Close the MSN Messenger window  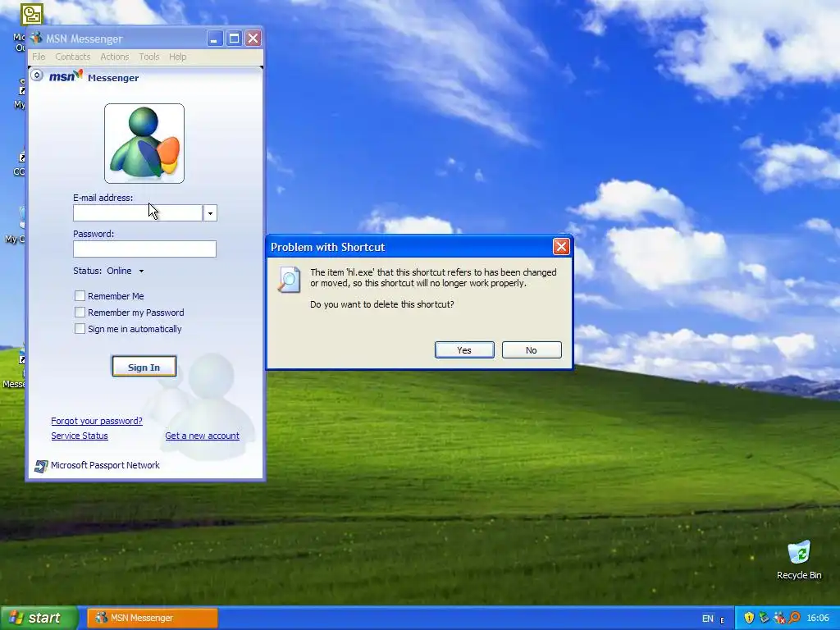(x=253, y=39)
